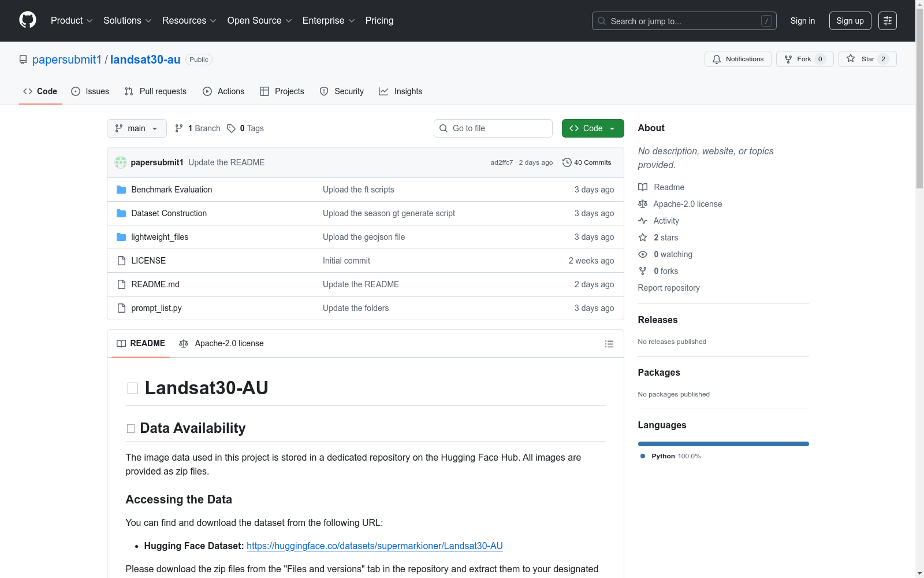The height and width of the screenshot is (578, 924).
Task: Click the papersubmit1 avatar in commit row
Action: click(121, 162)
